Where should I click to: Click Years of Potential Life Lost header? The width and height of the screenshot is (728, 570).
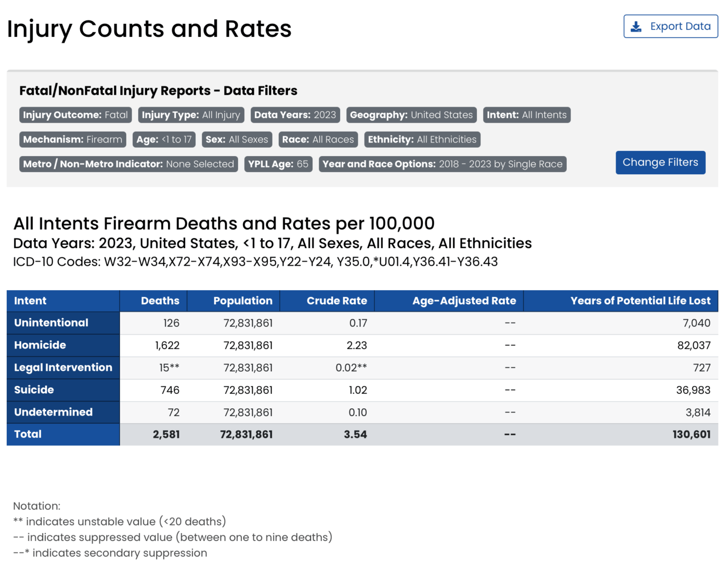click(640, 301)
